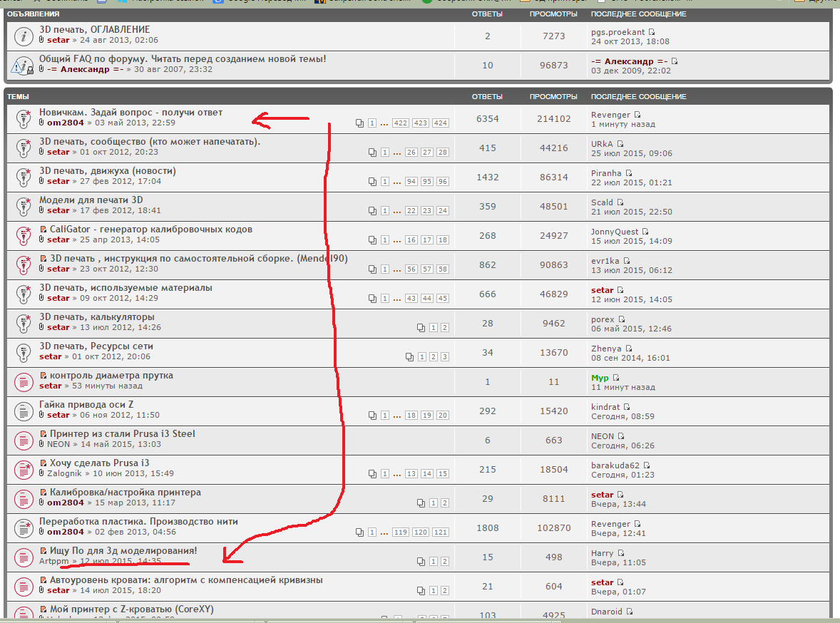This screenshot has width=840, height=623.
Task: Jump to the last post by evr1ka
Action: (626, 261)
